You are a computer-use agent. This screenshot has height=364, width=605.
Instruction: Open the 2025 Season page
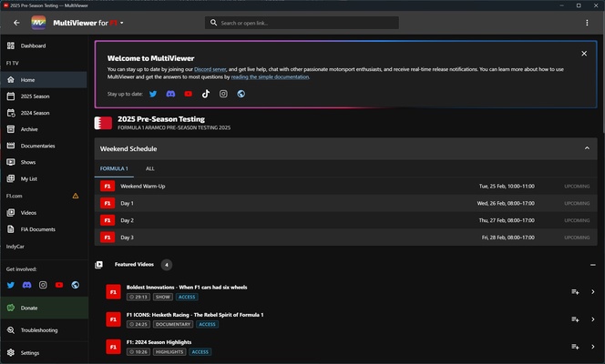pos(44,96)
